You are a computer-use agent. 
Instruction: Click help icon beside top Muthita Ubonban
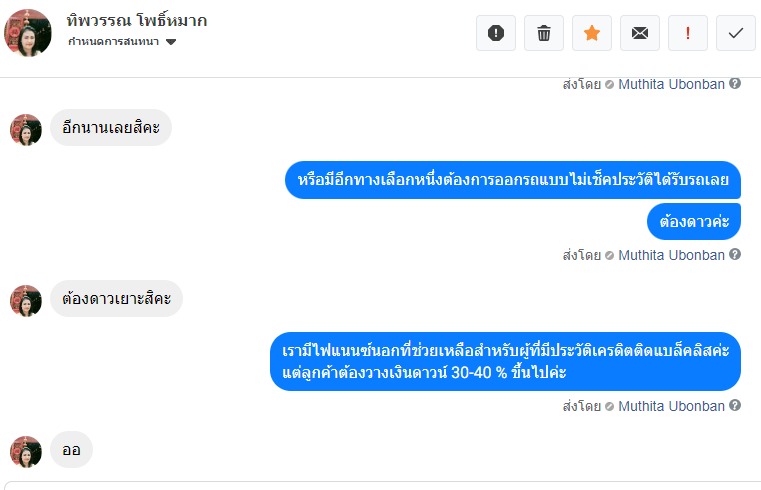(735, 84)
